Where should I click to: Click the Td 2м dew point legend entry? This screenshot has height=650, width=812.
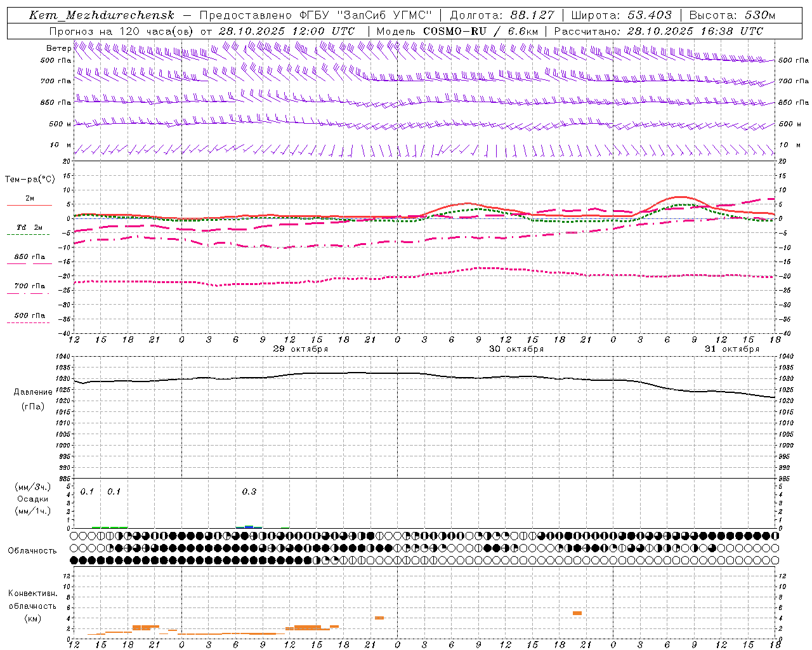[29, 227]
